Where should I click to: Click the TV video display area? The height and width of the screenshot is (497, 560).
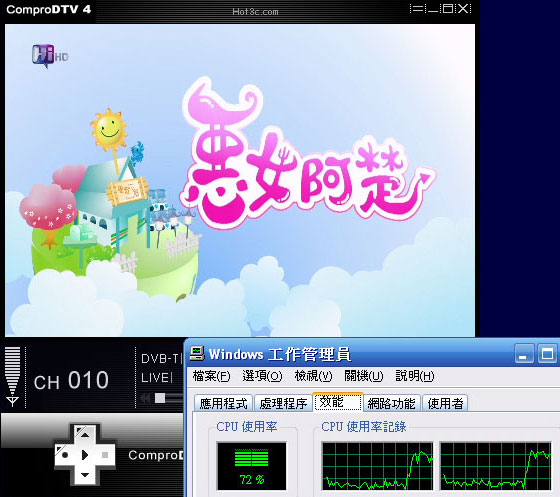240,180
